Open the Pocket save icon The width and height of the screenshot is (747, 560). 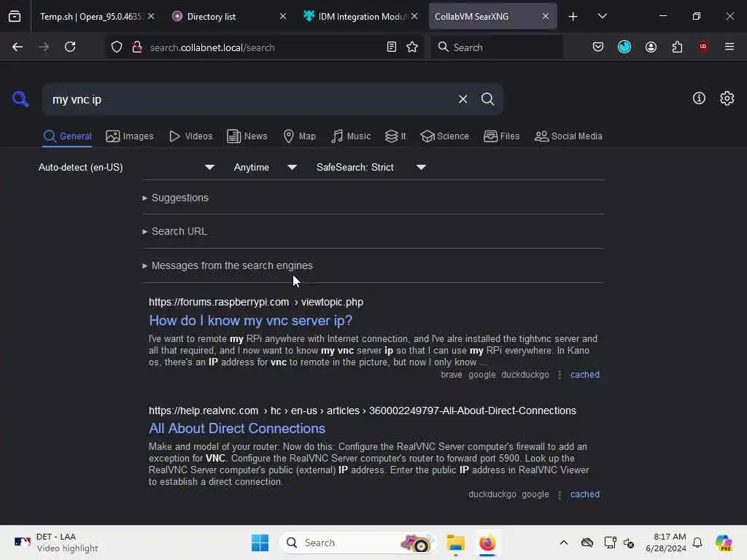598,47
